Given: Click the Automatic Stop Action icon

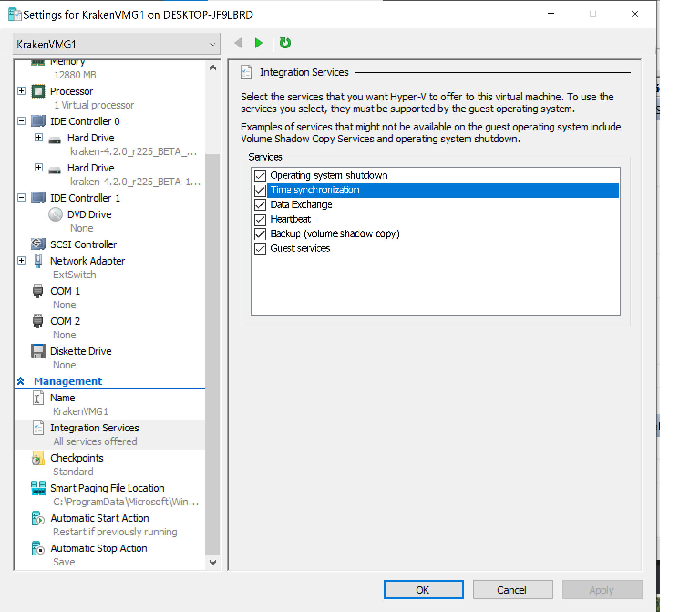Looking at the screenshot, I should click(x=38, y=548).
